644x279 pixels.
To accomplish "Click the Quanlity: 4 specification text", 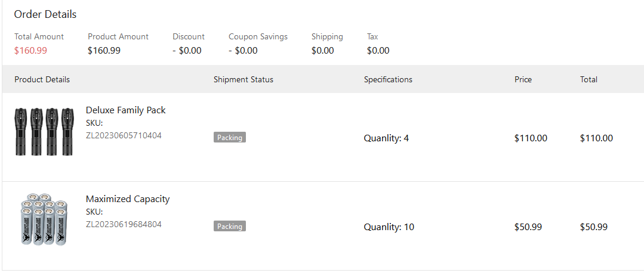I will (386, 138).
